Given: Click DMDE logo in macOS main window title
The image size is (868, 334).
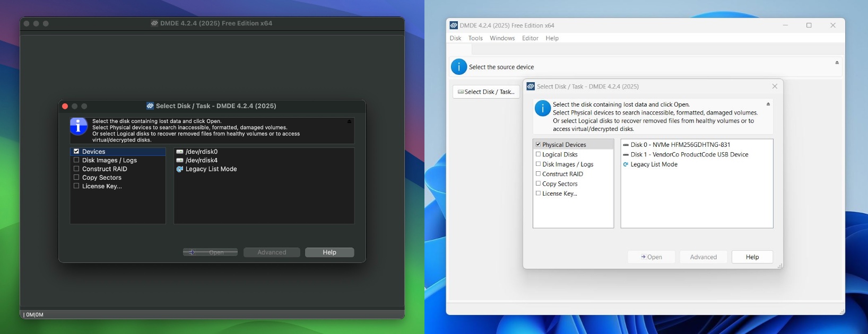Looking at the screenshot, I should 154,23.
